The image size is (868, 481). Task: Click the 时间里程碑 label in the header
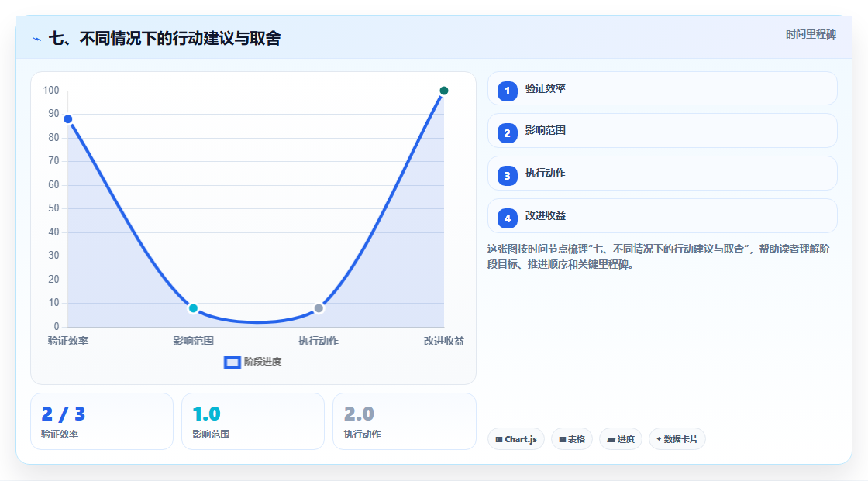click(811, 35)
